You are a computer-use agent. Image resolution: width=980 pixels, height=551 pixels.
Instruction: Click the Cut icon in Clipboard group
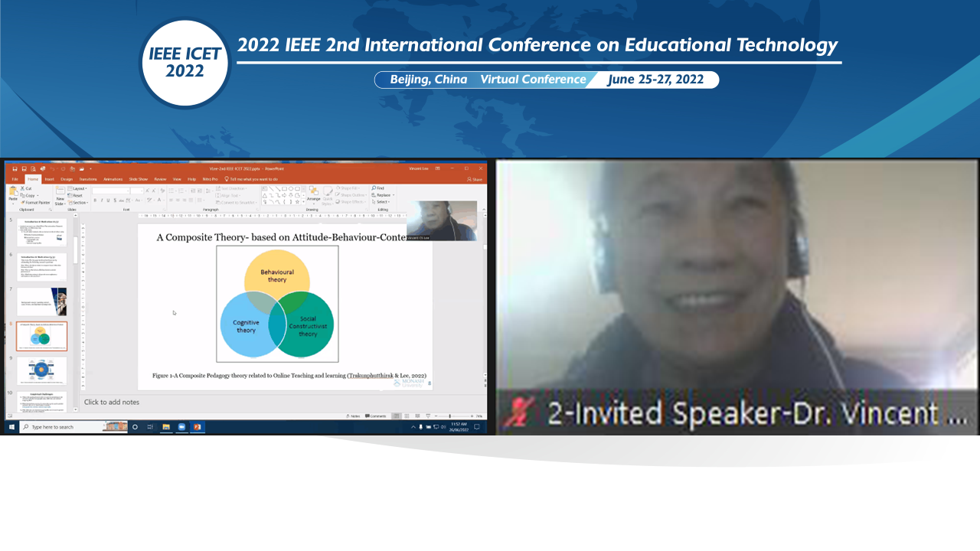pos(22,188)
